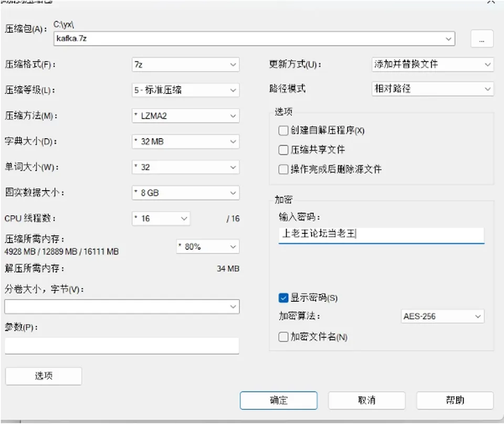Expand the 压缩方法 LZMA2 dropdown

185,115
